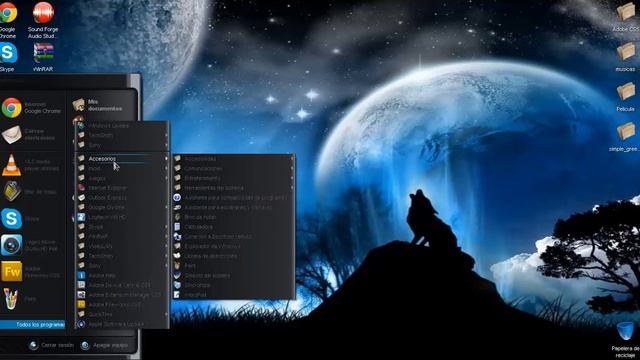640x360 pixels.
Task: Click Todos los programas button
Action: pyautogui.click(x=32, y=324)
